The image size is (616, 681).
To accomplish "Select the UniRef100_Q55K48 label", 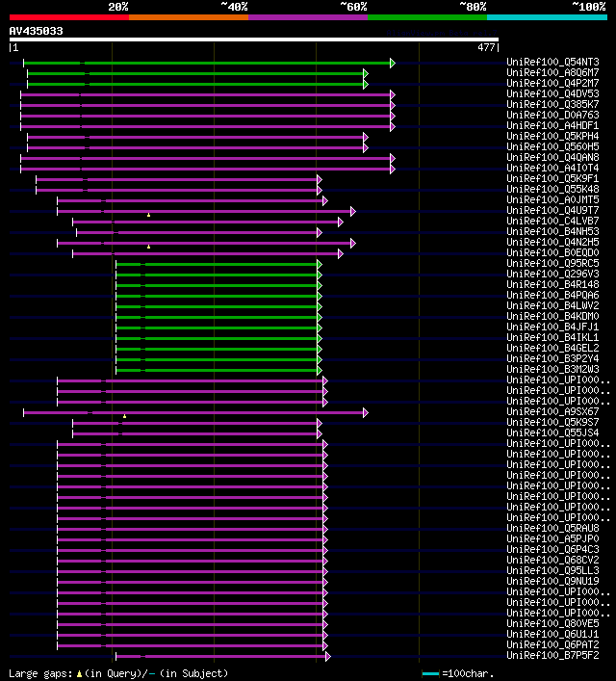I will (x=552, y=189).
